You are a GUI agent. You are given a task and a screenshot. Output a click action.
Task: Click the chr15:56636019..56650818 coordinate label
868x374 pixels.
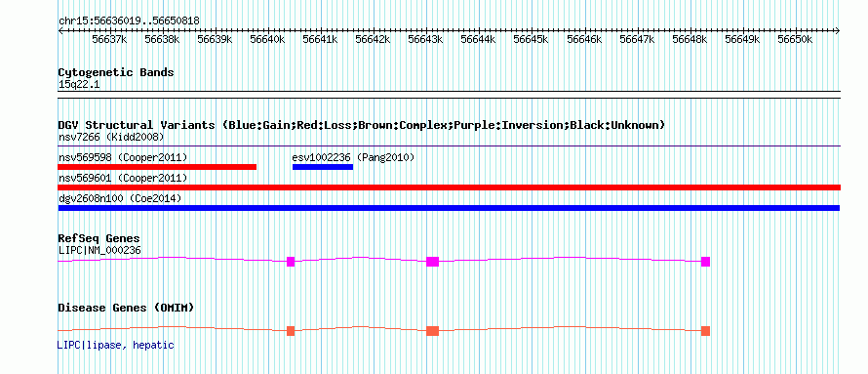[129, 21]
